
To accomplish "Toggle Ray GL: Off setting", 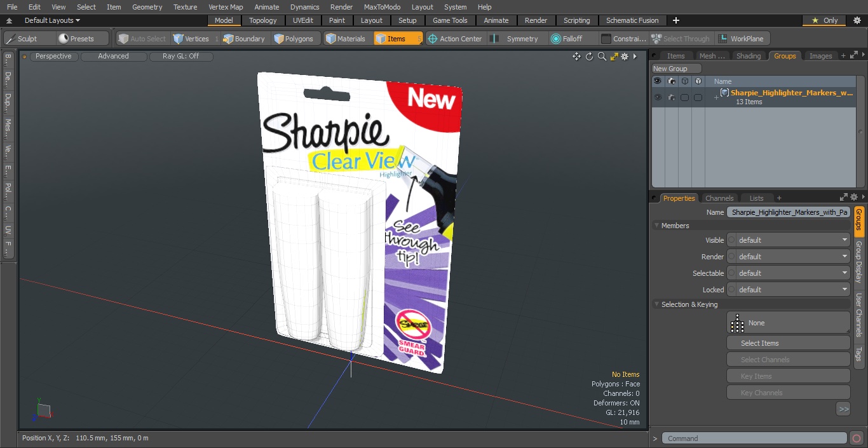I will [181, 57].
